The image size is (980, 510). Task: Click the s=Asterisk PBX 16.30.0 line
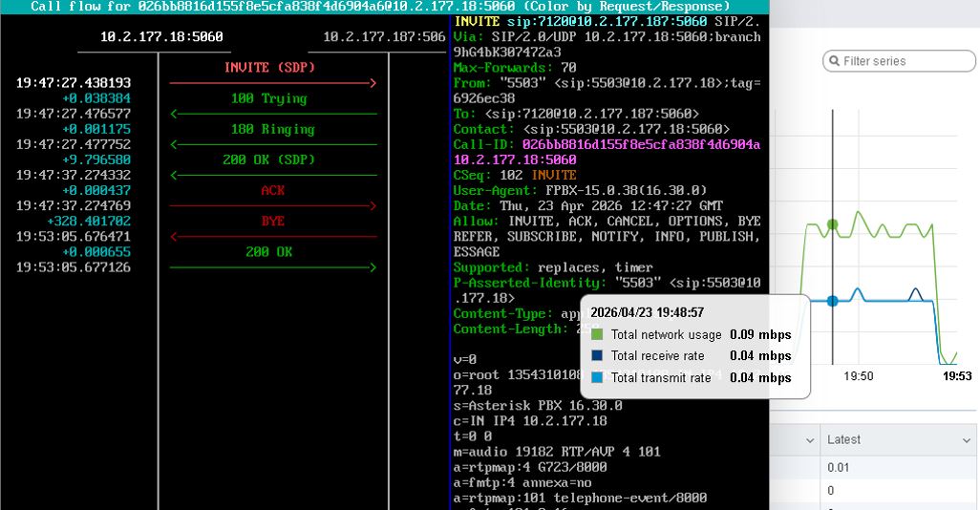click(538, 406)
